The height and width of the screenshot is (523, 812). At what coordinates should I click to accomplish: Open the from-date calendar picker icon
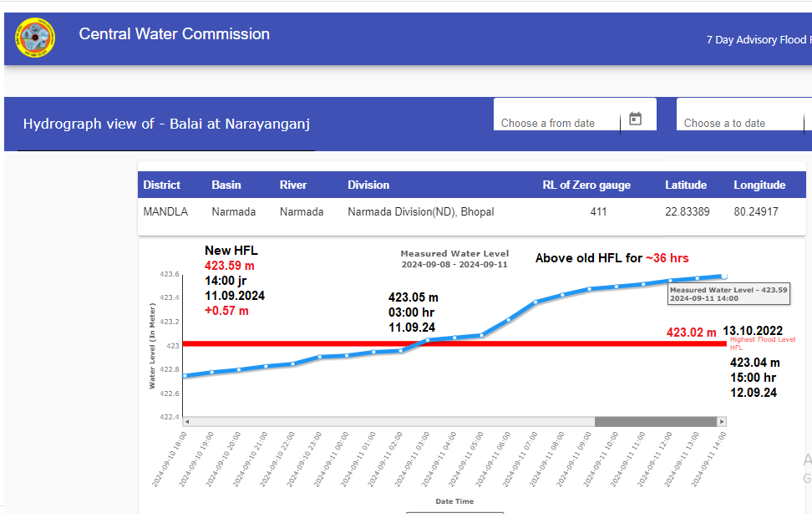pos(635,119)
